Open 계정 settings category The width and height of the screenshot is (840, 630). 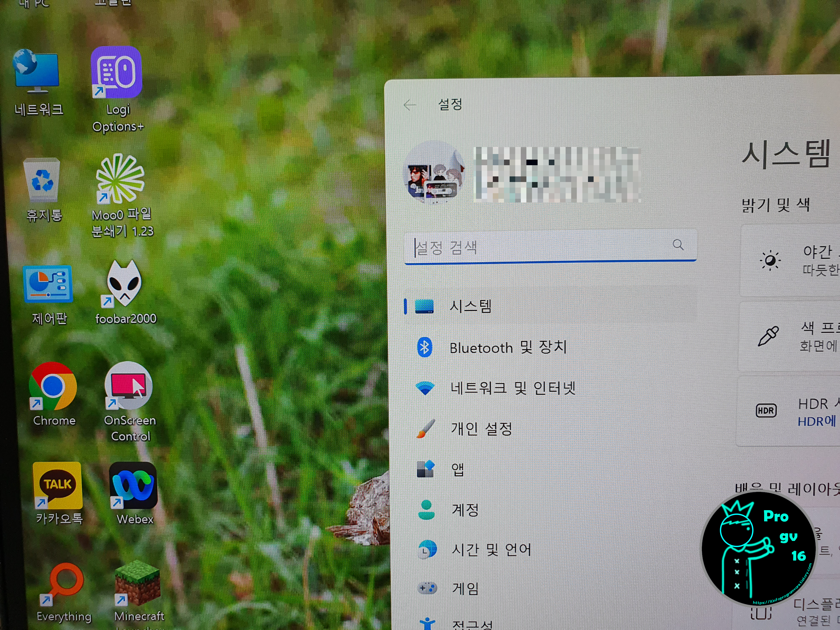pos(465,510)
